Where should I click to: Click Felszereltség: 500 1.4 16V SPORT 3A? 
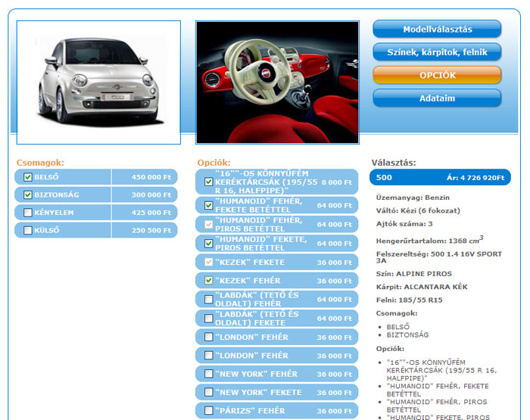point(438,257)
